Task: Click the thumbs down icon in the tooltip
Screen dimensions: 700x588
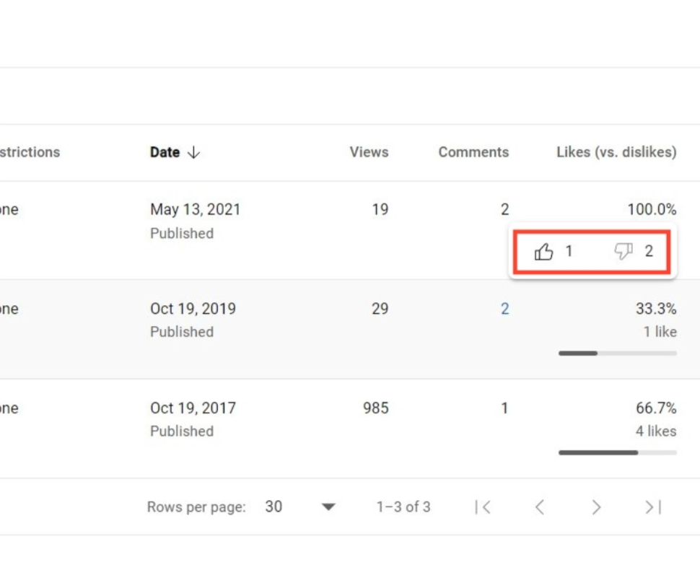Action: 624,252
